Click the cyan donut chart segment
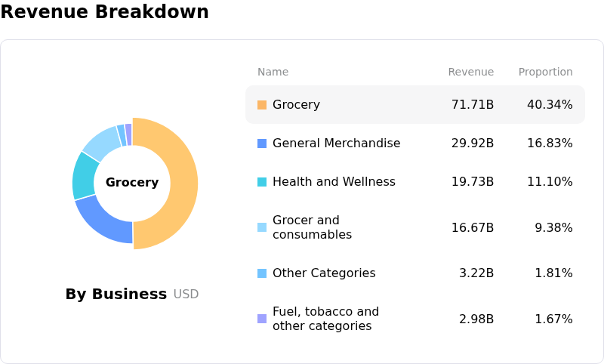Viewport: 604px width, 364px height. [86, 177]
